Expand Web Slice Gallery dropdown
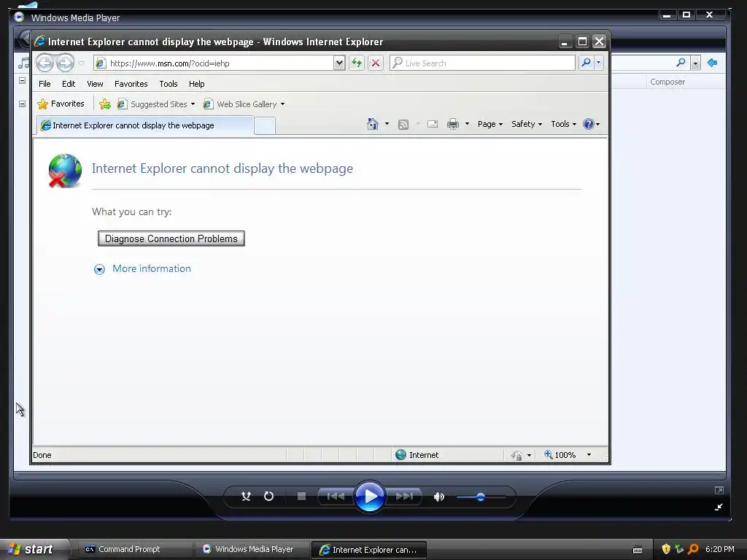Screen dimensions: 747x560 (282, 104)
